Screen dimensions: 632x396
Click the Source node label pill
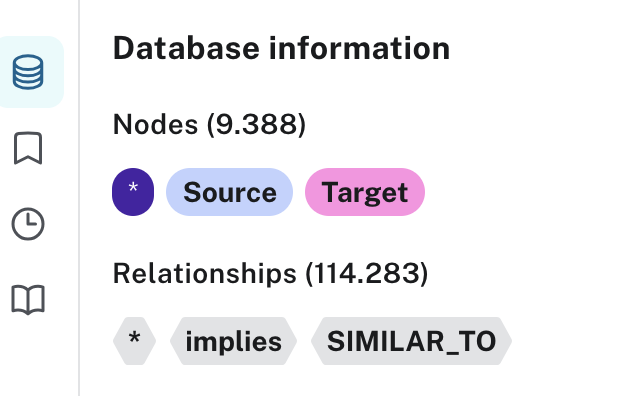click(x=229, y=192)
